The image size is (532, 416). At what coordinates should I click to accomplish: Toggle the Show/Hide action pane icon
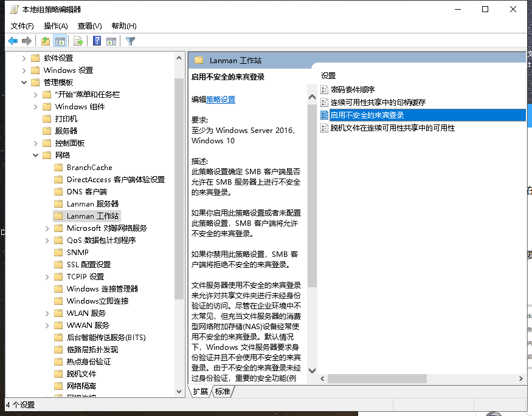(x=111, y=41)
